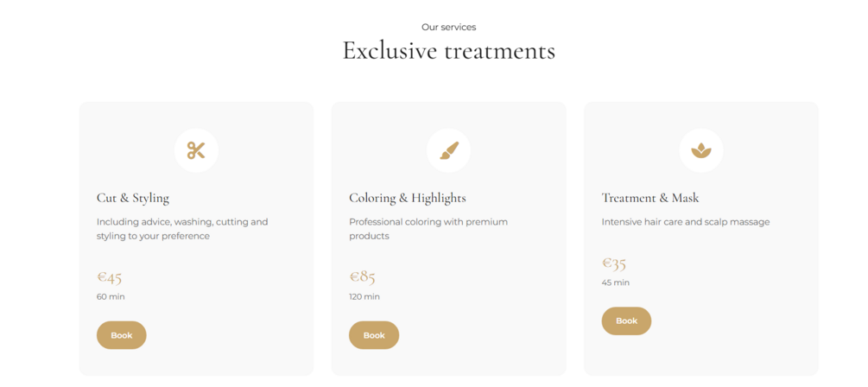The width and height of the screenshot is (868, 387).
Task: Click the Cut & Styling title
Action: (x=133, y=198)
